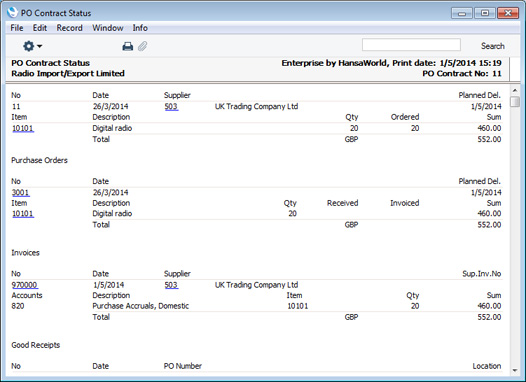Select 'Purchase Accruals, Domestic' description text

[141, 306]
